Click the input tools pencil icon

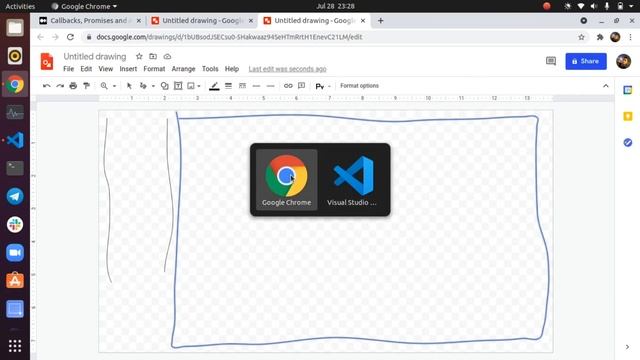coord(319,86)
